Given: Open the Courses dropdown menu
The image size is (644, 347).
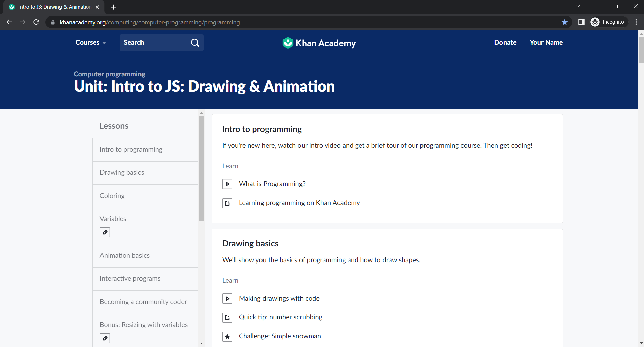Looking at the screenshot, I should pos(90,43).
